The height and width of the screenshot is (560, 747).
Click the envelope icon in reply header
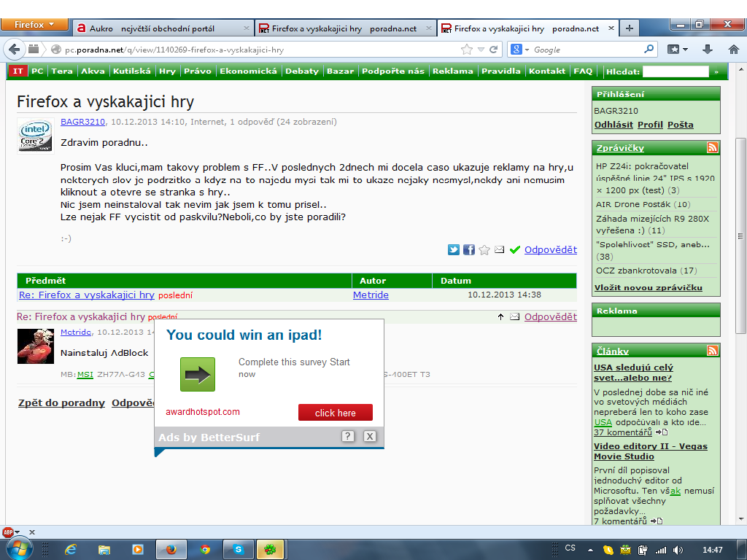click(514, 316)
